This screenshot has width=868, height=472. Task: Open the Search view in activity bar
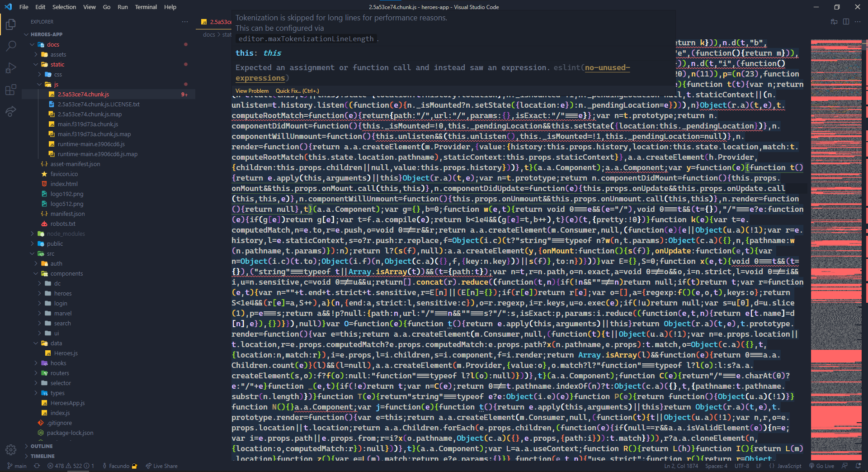(11, 46)
